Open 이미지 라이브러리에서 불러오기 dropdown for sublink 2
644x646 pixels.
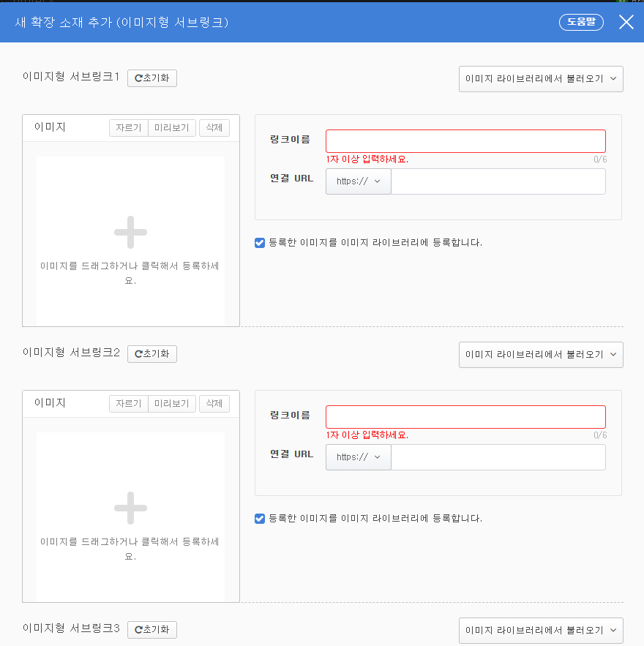coord(541,354)
